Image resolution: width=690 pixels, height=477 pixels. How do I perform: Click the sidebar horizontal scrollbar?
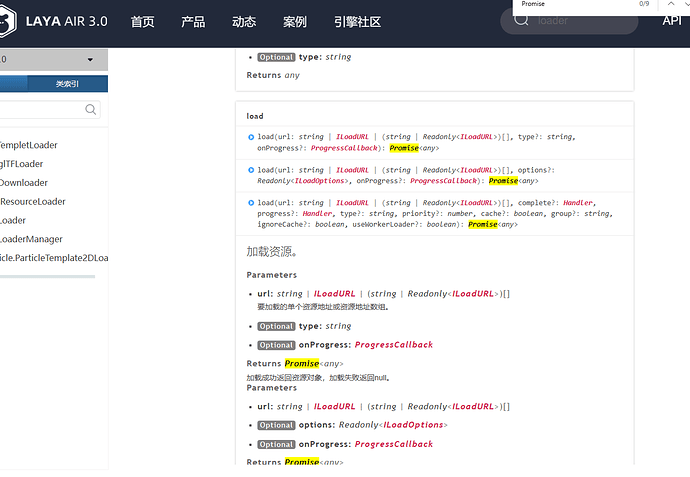pyautogui.click(x=48, y=277)
